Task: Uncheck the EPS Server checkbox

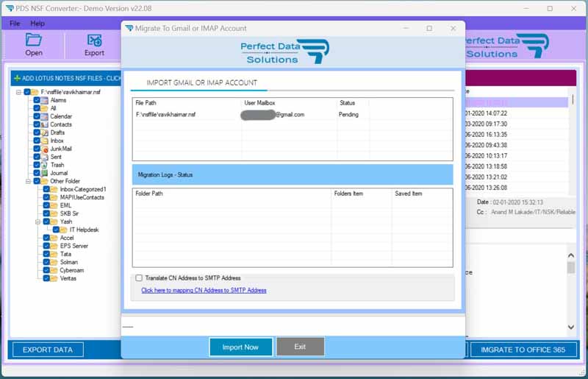Action: 46,246
